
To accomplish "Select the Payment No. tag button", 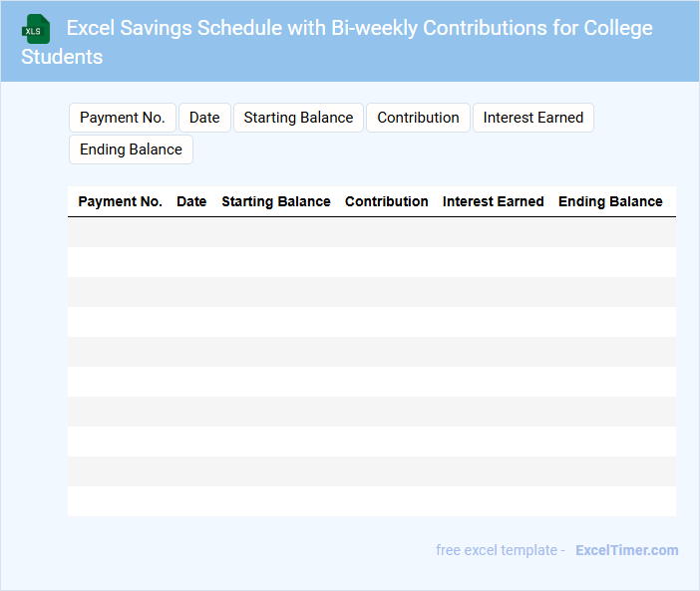I will (123, 118).
